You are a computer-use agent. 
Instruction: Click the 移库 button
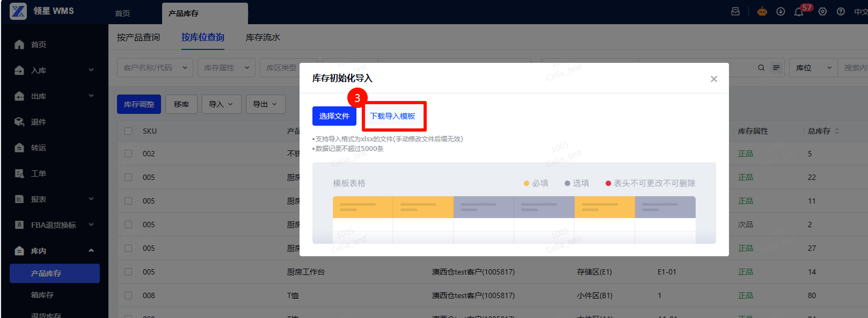click(x=181, y=104)
